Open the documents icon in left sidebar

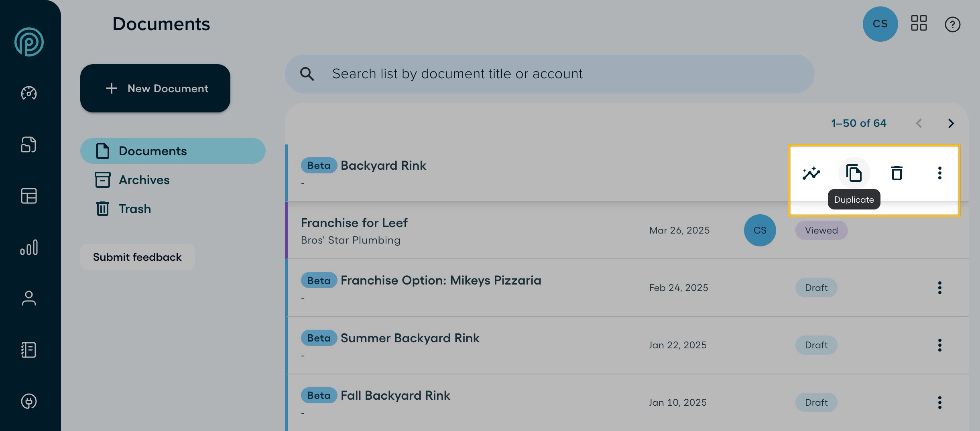pos(29,144)
